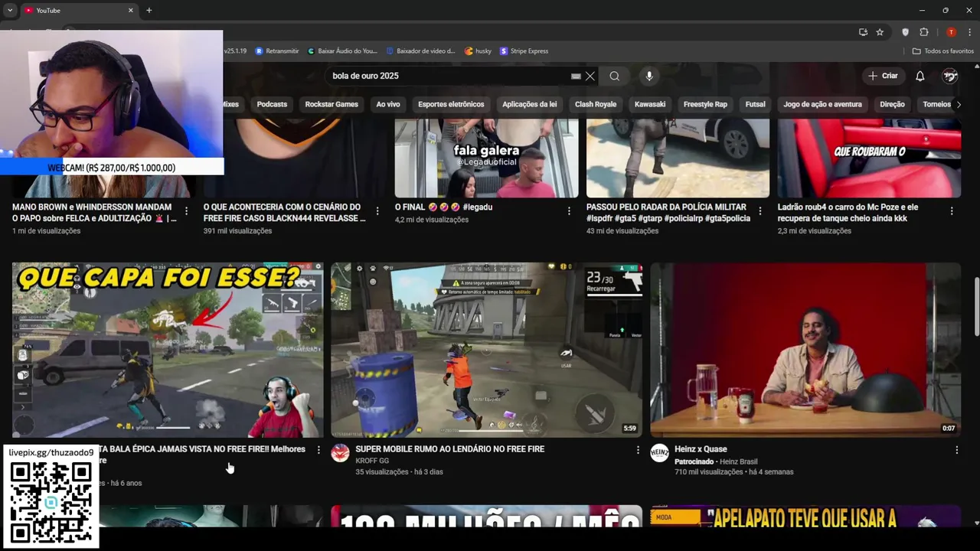
Task: Click the magnifier search button
Action: point(614,76)
